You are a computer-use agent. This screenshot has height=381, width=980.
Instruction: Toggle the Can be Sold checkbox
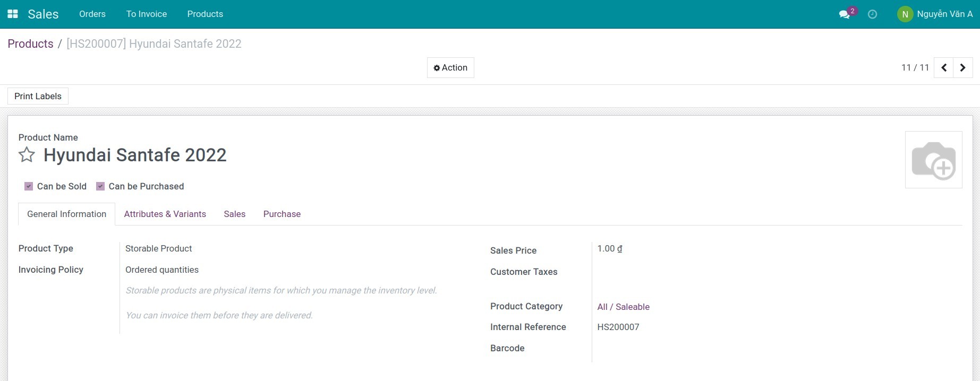[x=29, y=186]
